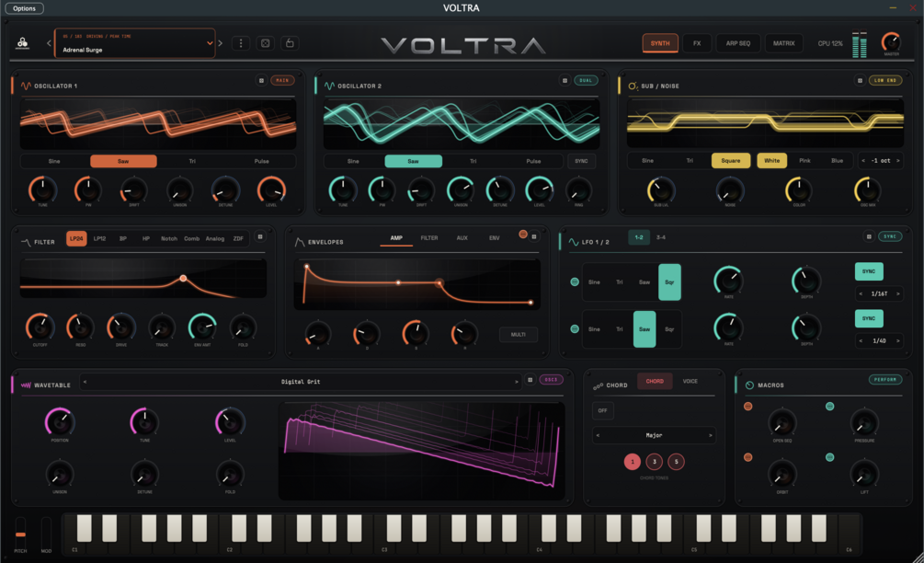Go to previous preset with left arrow
Screen dimensions: 924x563
tap(49, 43)
